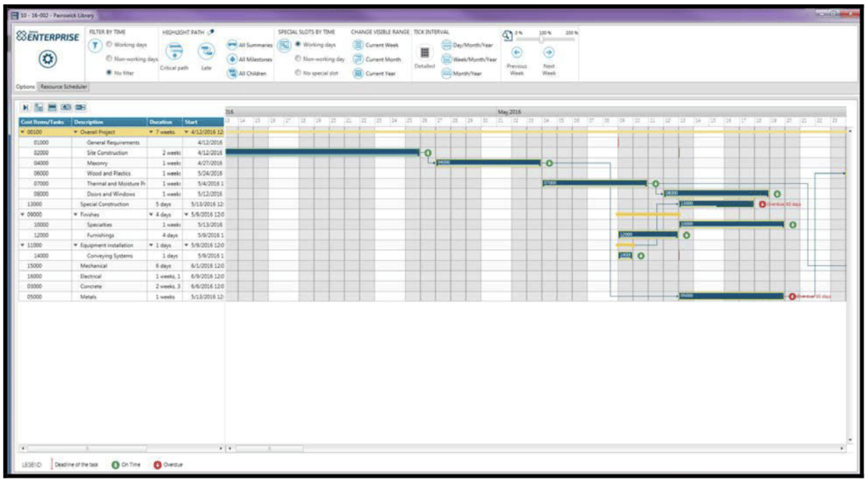Image resolution: width=868 pixels, height=482 pixels.
Task: Go to Next Week
Action: (x=548, y=60)
